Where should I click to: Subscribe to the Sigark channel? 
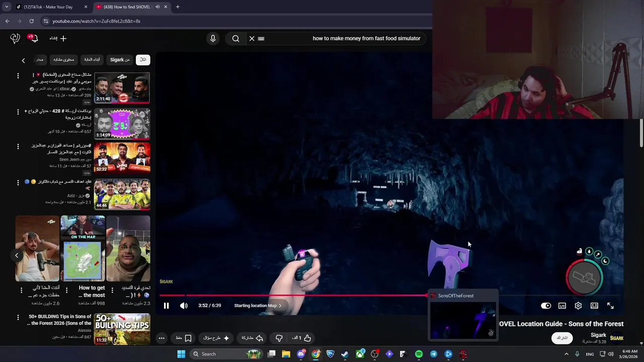(562, 338)
